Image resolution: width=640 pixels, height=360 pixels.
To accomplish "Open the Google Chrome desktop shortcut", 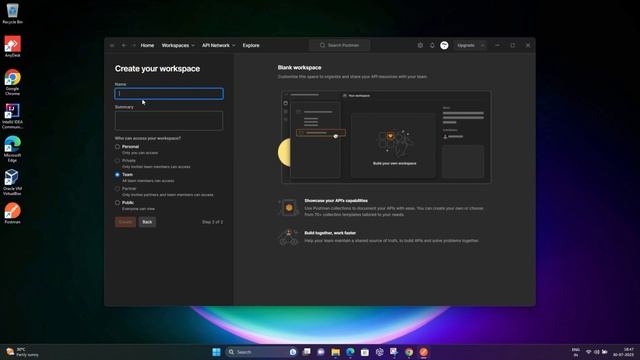I will (12, 82).
